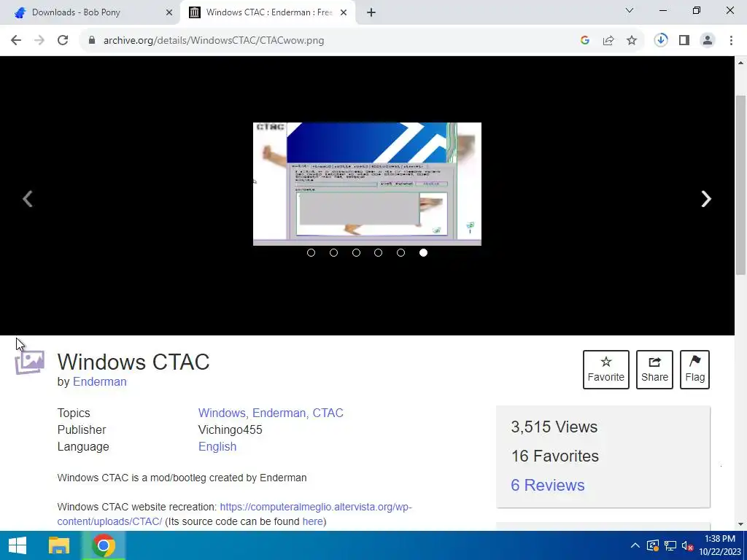Close the Windows CTAC tab
The width and height of the screenshot is (747, 560).
click(x=344, y=13)
